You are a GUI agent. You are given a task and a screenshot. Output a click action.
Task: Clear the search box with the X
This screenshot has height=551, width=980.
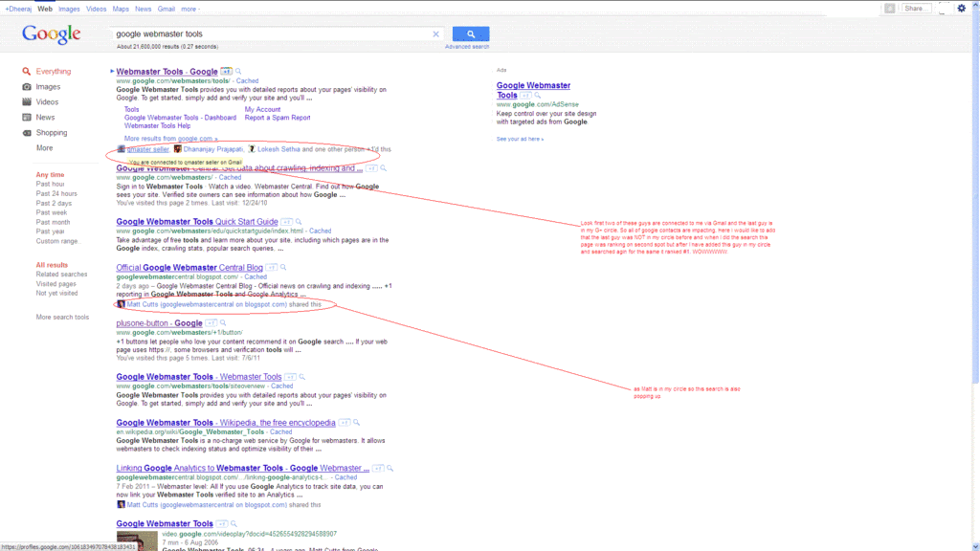(x=435, y=34)
